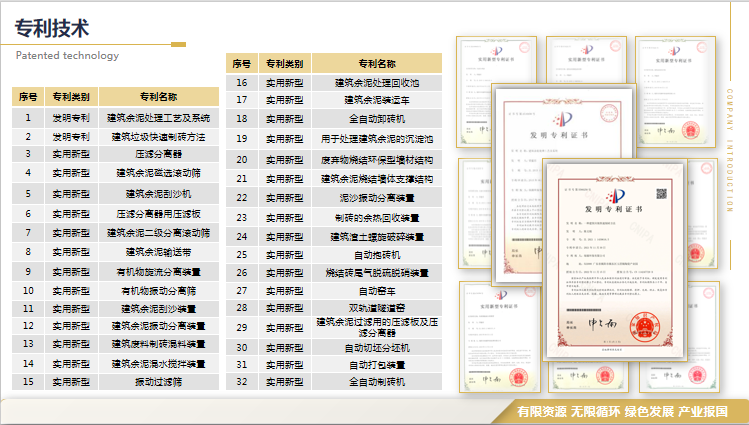Click 废弃物烧结环保型墙材结构 cell
The height and width of the screenshot is (425, 749).
[x=377, y=160]
